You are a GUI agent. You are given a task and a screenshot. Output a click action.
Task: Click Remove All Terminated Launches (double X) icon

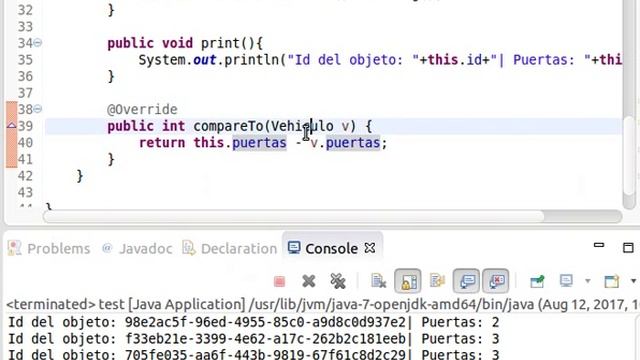click(x=338, y=281)
